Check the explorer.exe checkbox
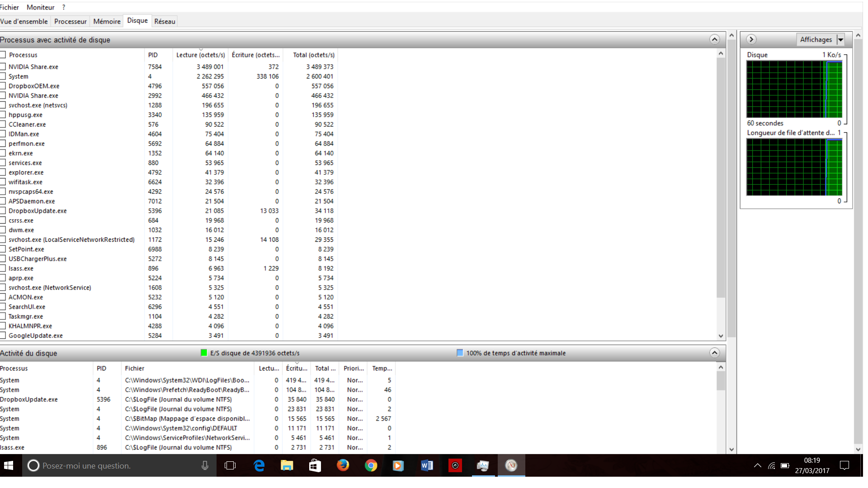Image resolution: width=868 pixels, height=488 pixels. pyautogui.click(x=3, y=172)
